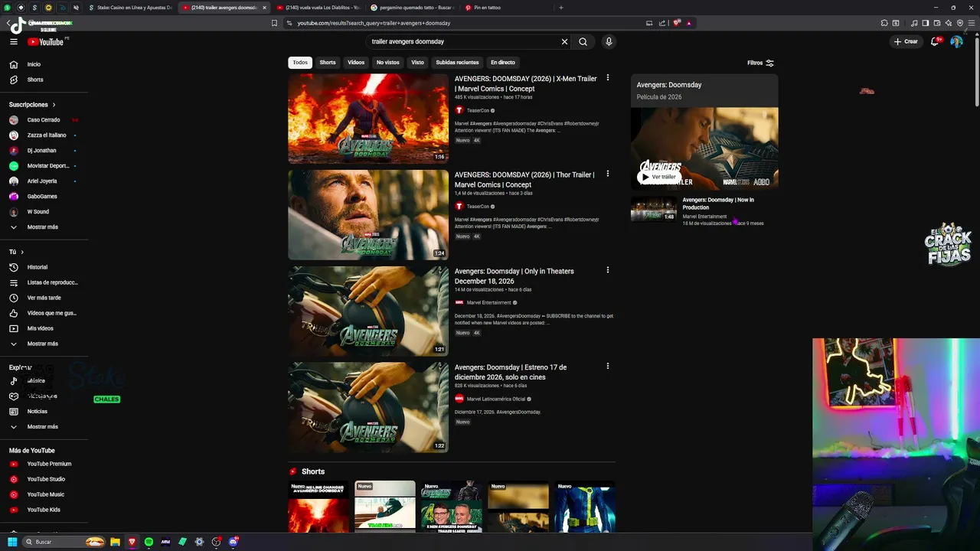Select the En directo filter chip
The width and height of the screenshot is (980, 551).
click(503, 62)
